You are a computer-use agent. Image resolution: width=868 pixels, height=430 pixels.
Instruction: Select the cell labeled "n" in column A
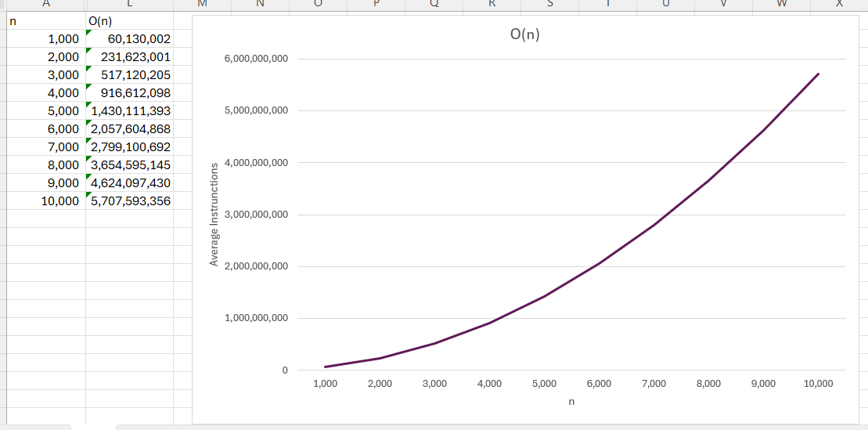point(45,21)
